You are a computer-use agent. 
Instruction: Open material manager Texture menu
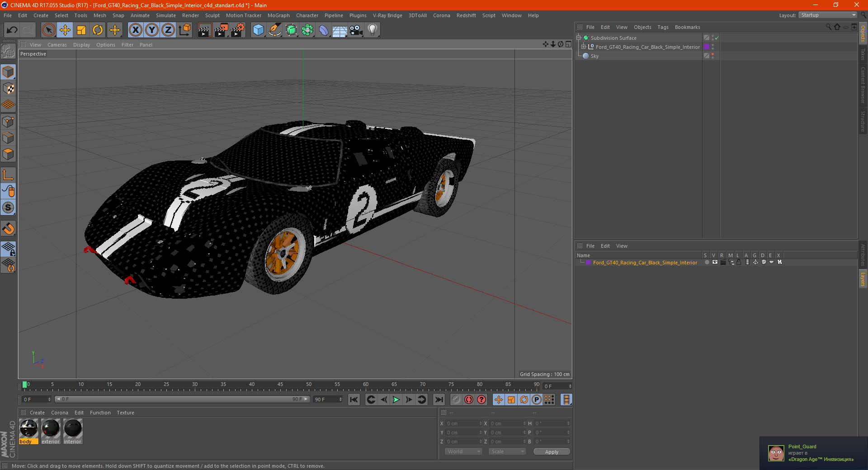coord(125,413)
